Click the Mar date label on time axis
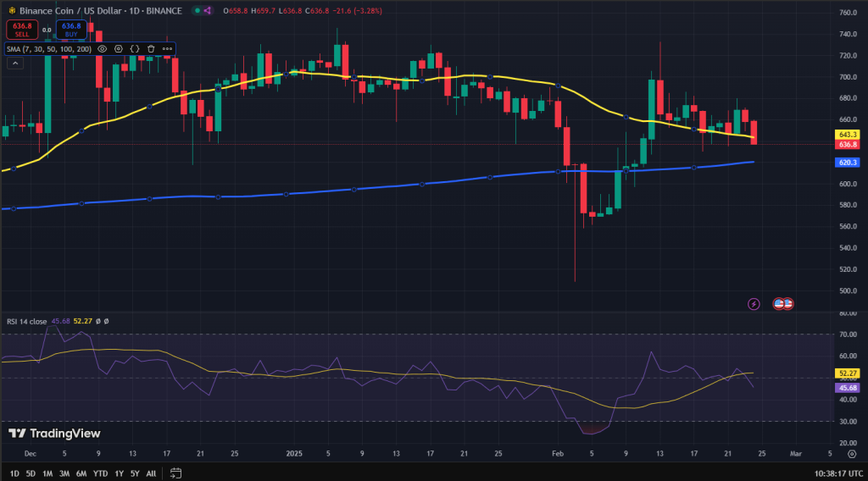The height and width of the screenshot is (481, 868). click(795, 454)
